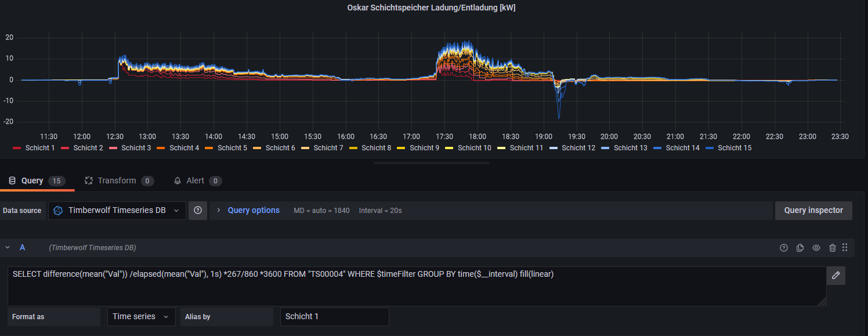The image size is (868, 336).
Task: Click the query help question mark icon
Action: tap(784, 248)
